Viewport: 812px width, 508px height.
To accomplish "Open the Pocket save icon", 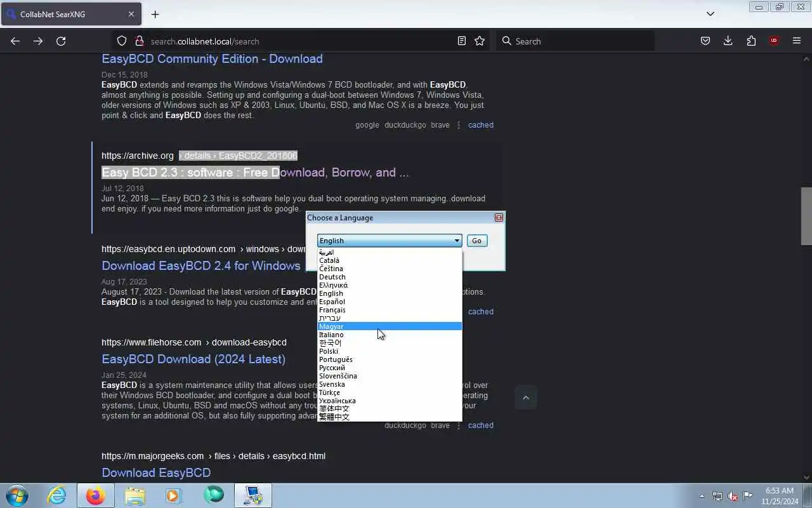I will [705, 41].
